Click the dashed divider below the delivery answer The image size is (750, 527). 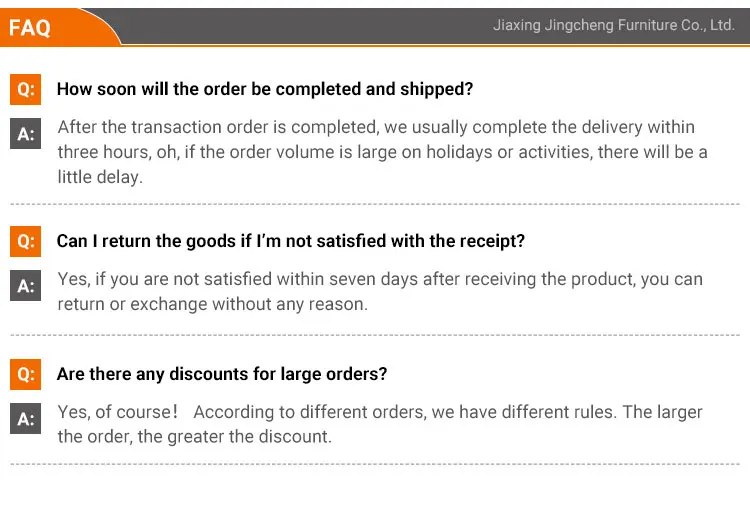[375, 204]
